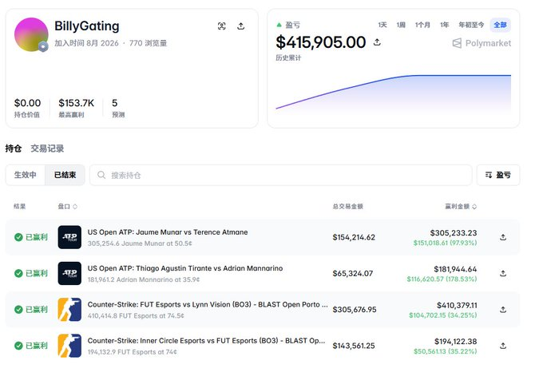Click green win checkmark on Inner Circle row
This screenshot has height=392, width=543.
point(18,346)
